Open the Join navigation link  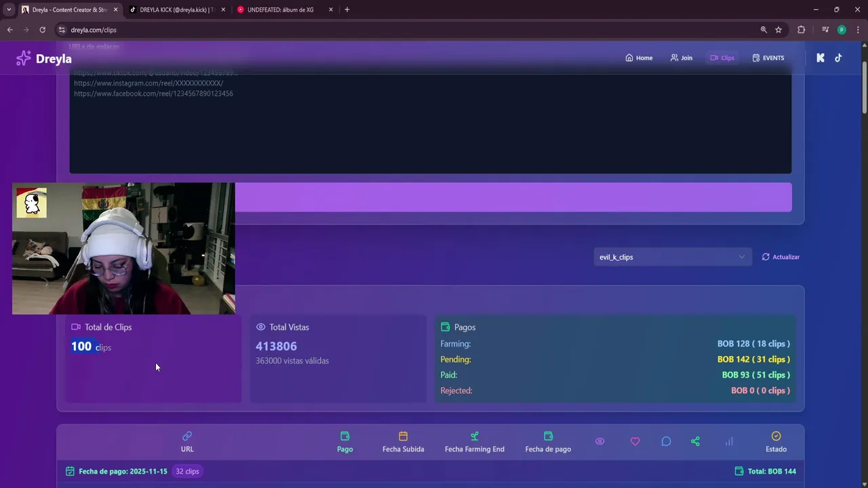pos(681,58)
